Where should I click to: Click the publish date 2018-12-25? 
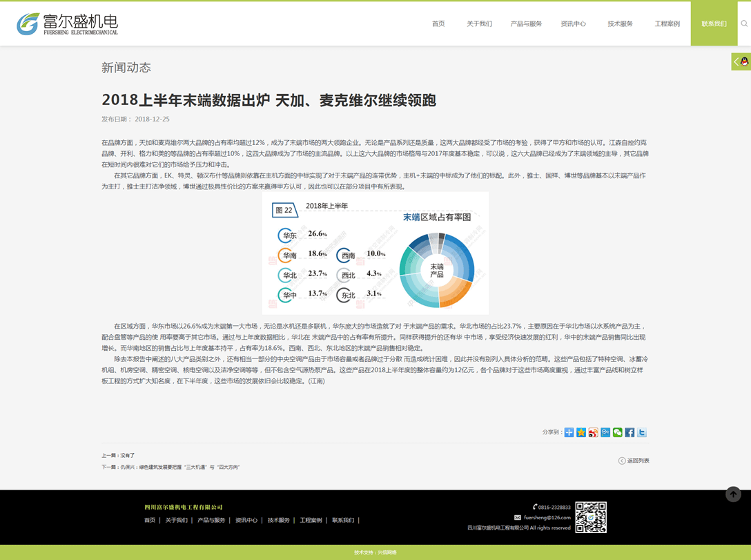point(153,119)
